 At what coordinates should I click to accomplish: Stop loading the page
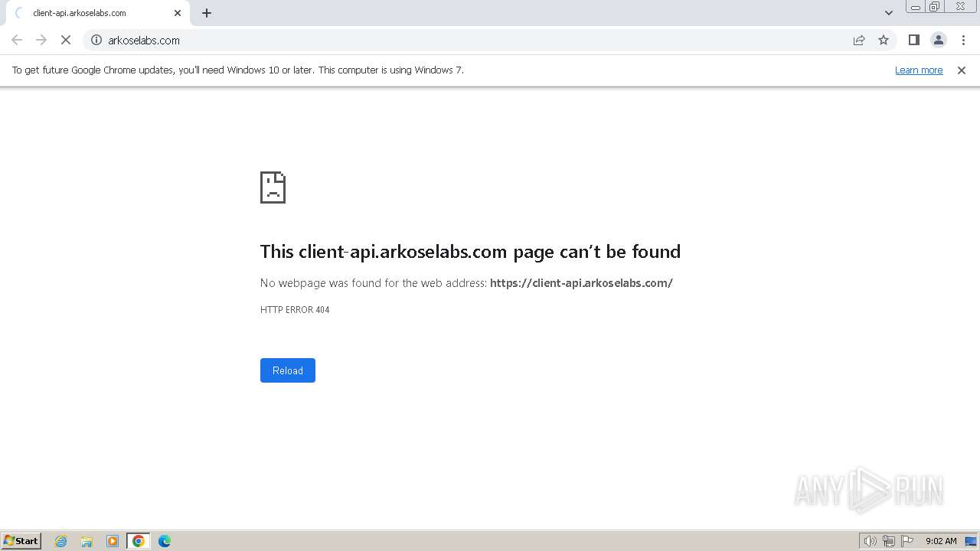pyautogui.click(x=66, y=40)
